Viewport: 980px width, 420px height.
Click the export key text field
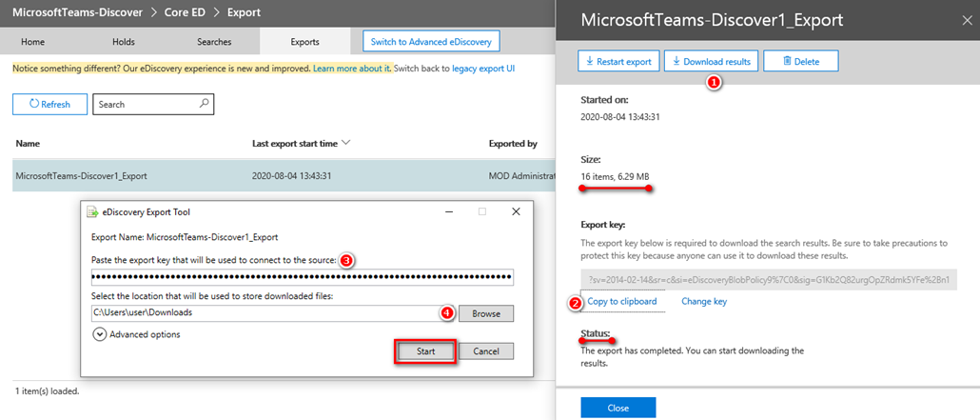click(768, 278)
